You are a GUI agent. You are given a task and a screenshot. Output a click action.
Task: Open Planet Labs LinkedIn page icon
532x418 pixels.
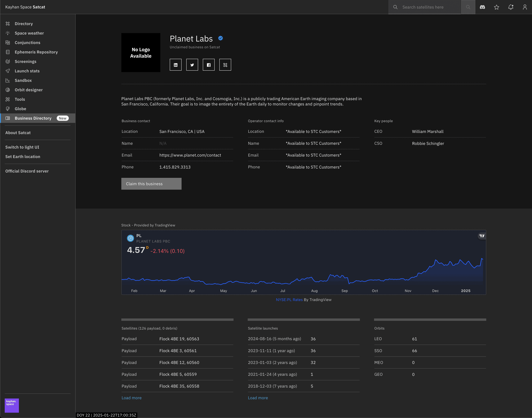(x=176, y=65)
